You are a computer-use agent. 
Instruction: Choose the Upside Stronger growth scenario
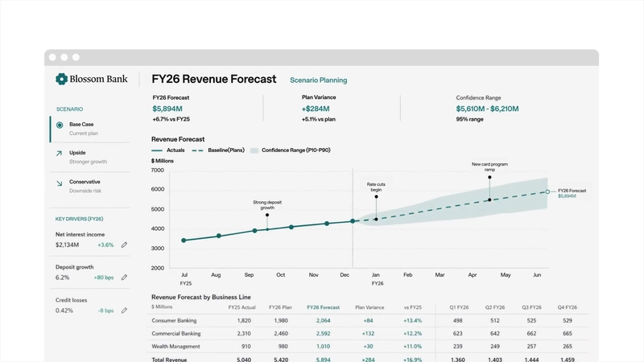click(90, 157)
